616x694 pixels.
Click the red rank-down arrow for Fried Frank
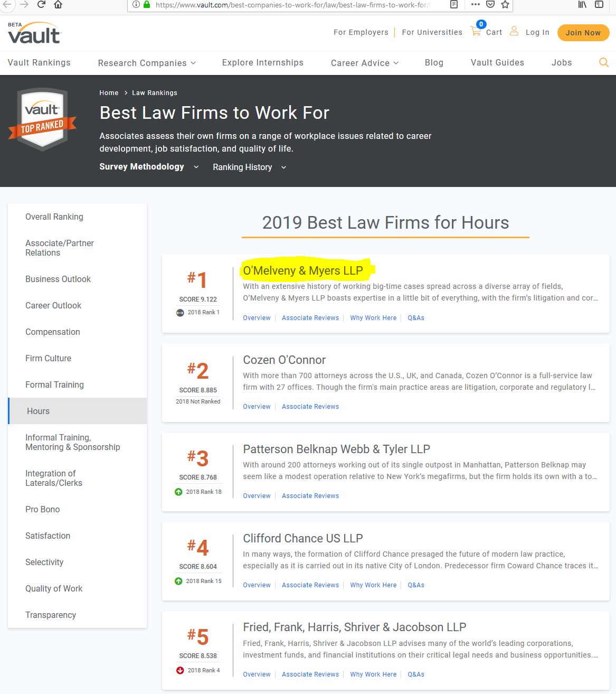click(179, 670)
